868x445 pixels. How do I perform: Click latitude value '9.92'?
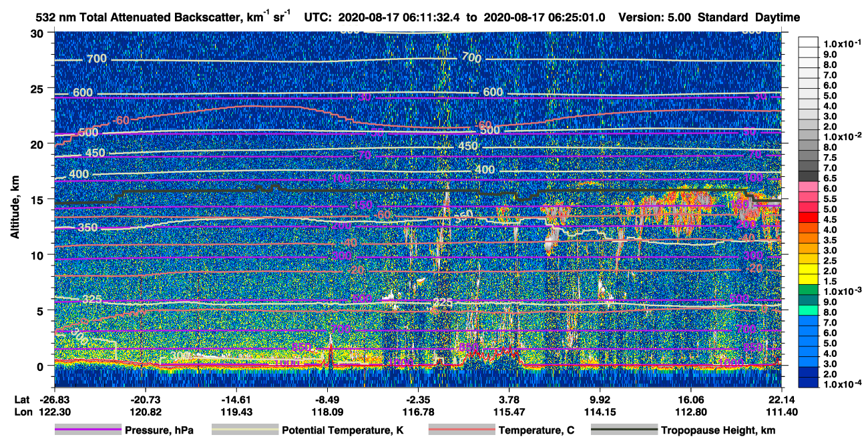[600, 399]
